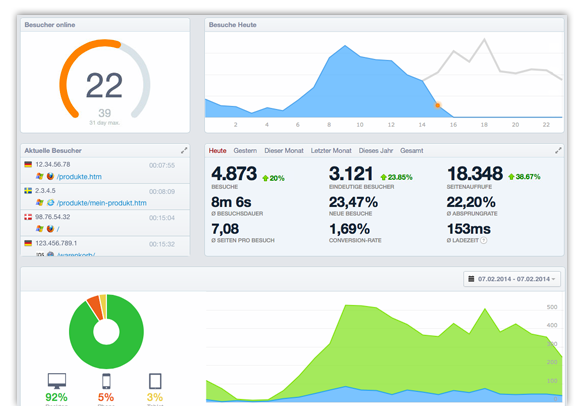Show the Gesamt tab

(412, 151)
